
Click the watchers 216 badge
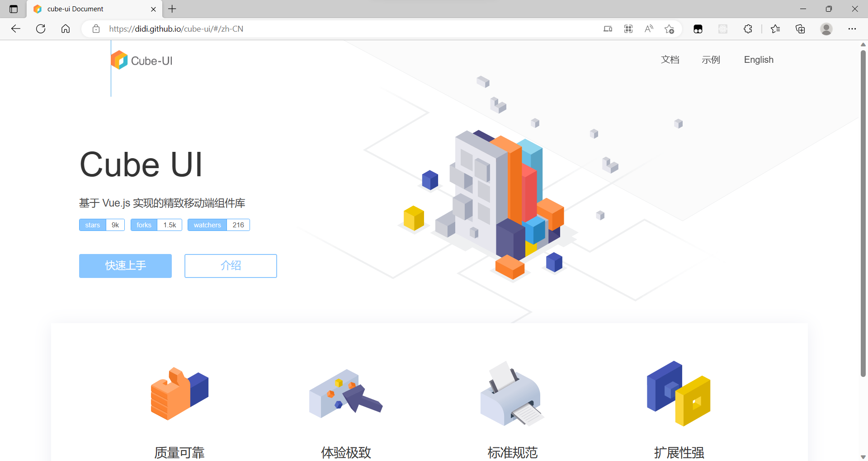coord(219,225)
